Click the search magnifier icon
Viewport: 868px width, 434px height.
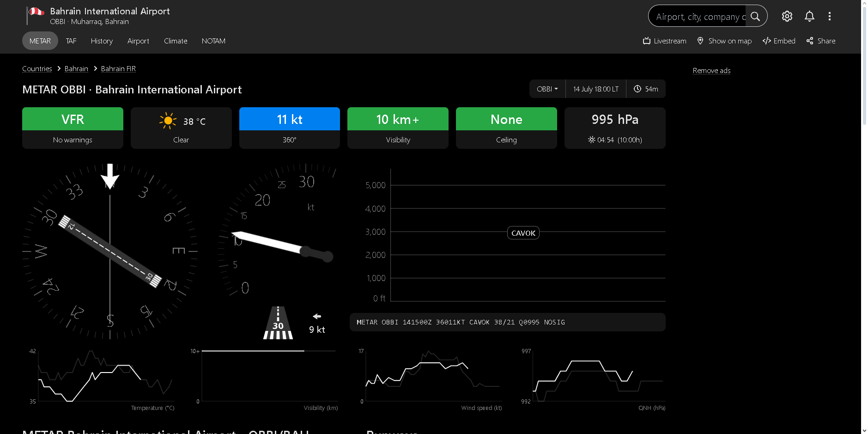click(755, 16)
